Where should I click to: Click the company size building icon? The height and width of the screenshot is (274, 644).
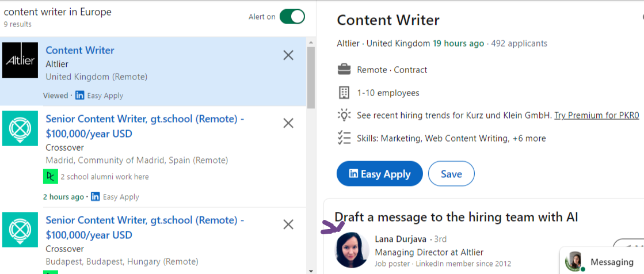[x=344, y=93]
